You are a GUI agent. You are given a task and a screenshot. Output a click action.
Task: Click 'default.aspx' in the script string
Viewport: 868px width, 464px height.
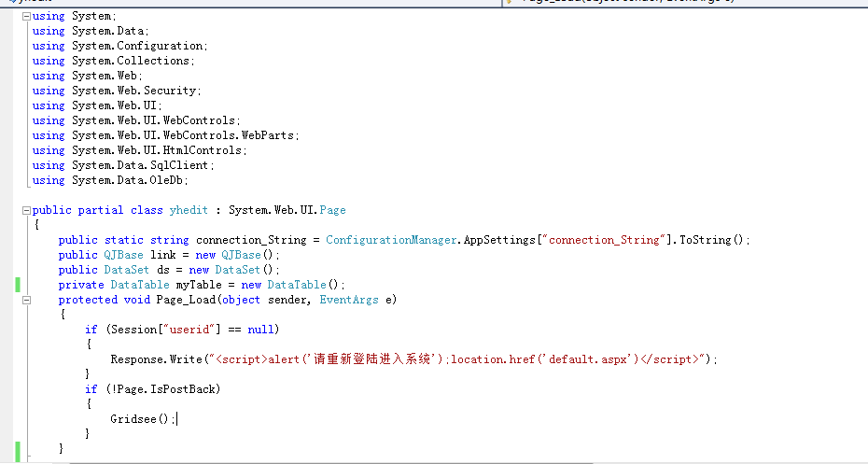pos(587,360)
